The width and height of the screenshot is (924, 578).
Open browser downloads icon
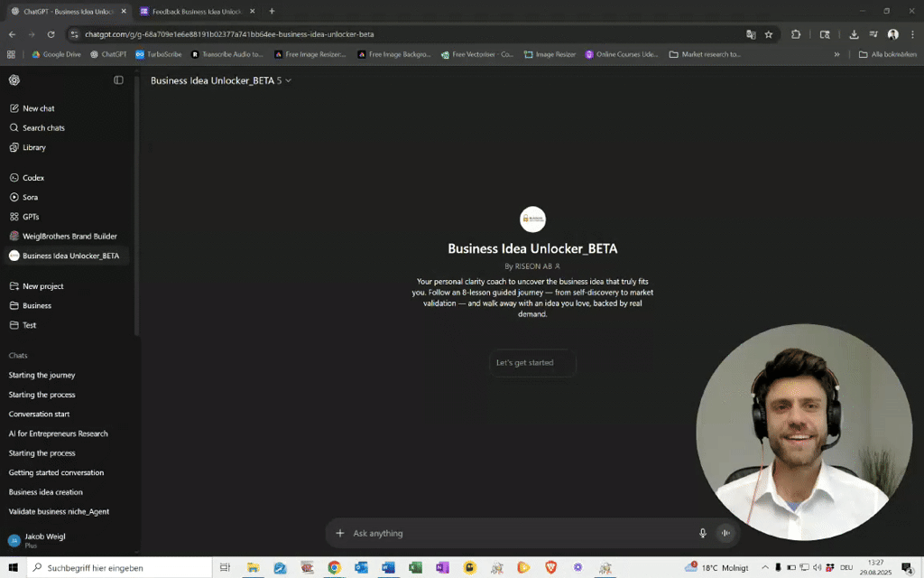(x=854, y=34)
